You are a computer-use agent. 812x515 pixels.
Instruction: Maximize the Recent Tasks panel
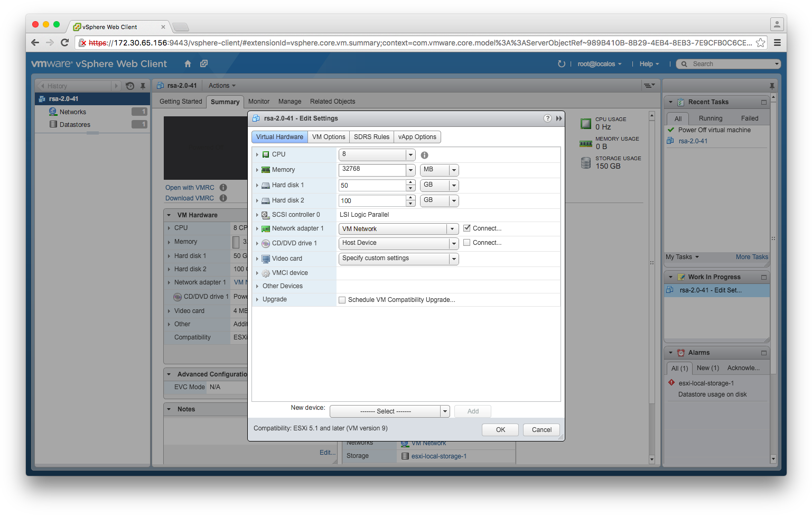point(763,102)
